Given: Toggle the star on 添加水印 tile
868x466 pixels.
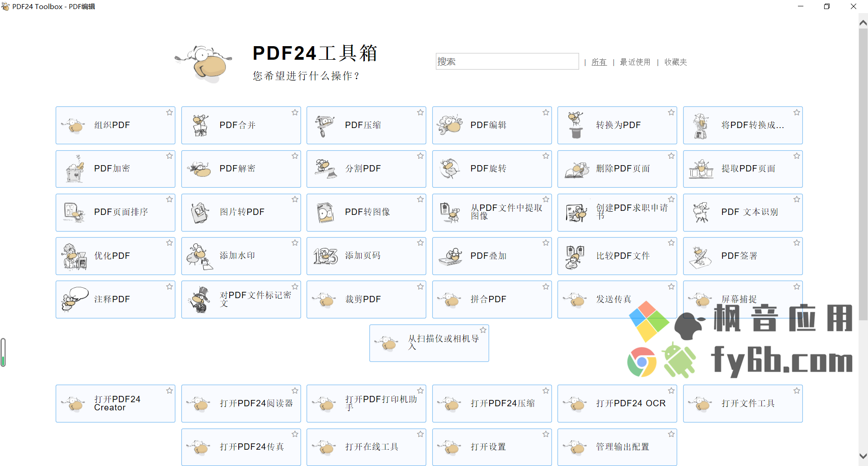Looking at the screenshot, I should click(x=295, y=243).
